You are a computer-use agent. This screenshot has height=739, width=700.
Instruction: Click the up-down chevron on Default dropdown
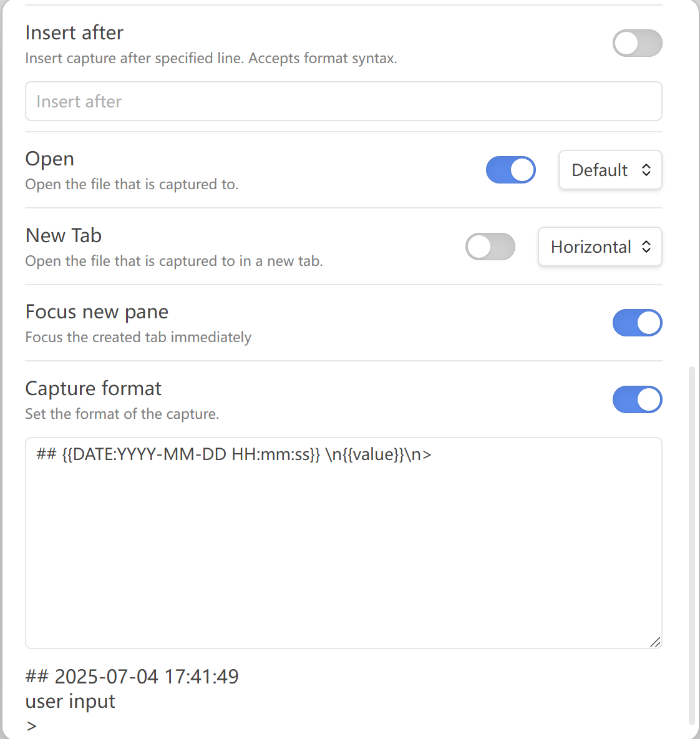(x=646, y=170)
